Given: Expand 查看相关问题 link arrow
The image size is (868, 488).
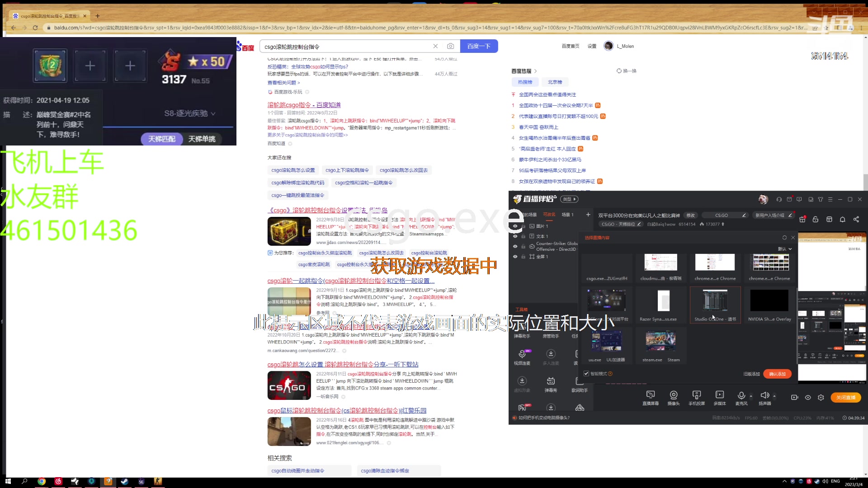Looking at the screenshot, I should coord(283,83).
